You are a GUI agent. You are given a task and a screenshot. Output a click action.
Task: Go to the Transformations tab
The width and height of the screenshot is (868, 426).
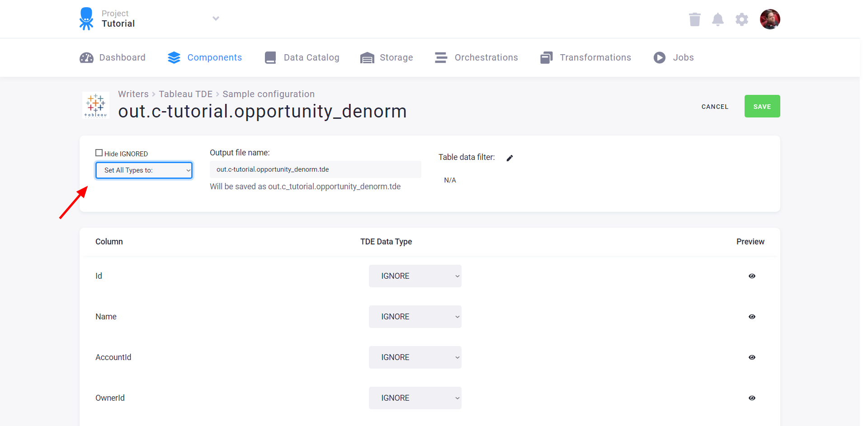(585, 57)
